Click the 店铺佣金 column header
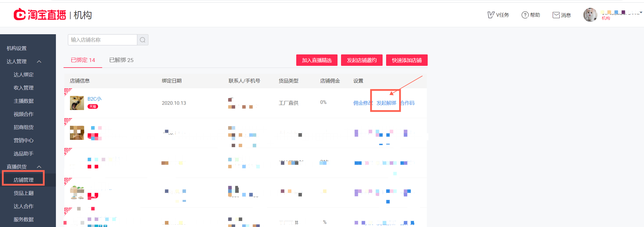Viewport: 644px width, 227px height. pos(330,81)
